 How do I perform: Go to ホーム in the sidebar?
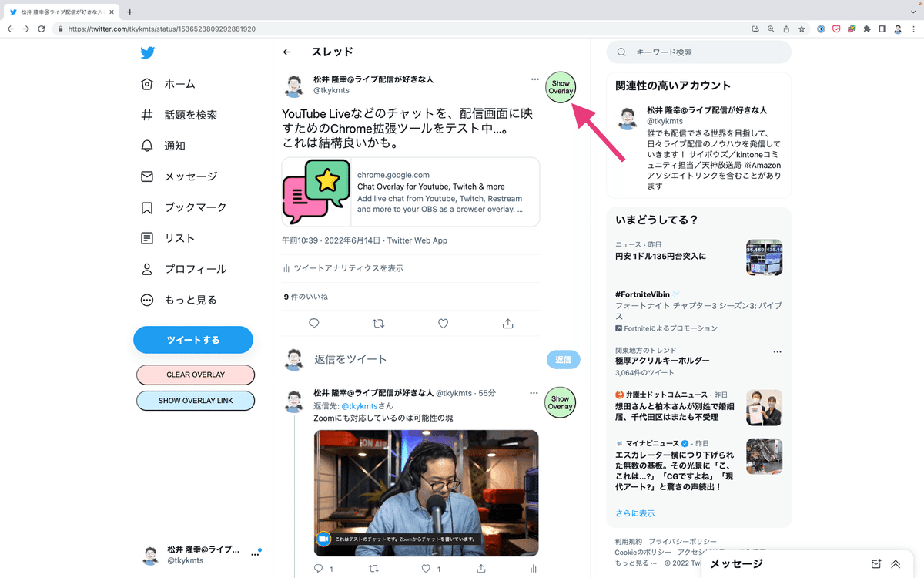click(x=169, y=84)
